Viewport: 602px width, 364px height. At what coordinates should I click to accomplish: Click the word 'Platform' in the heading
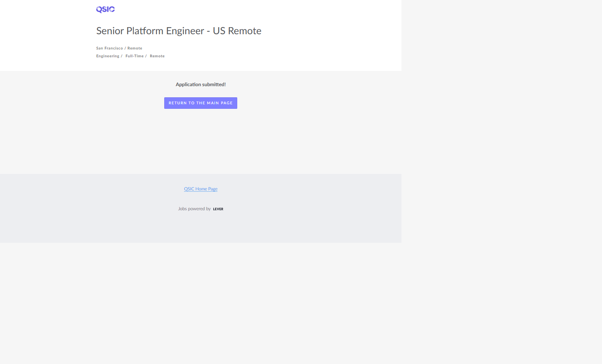pos(144,31)
